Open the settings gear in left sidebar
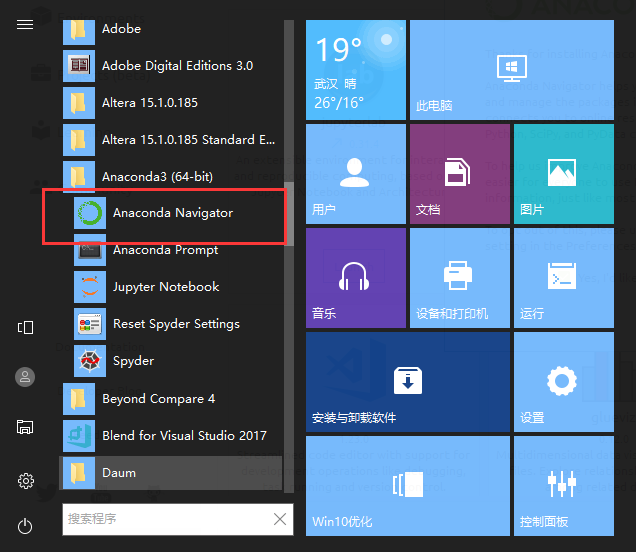Viewport: 636px width, 552px height. [26, 481]
